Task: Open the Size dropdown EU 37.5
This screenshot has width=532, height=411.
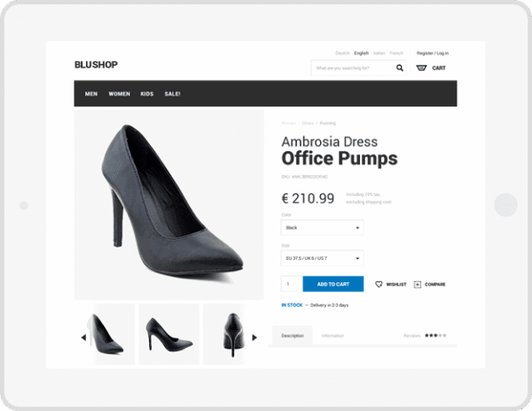Action: (322, 258)
